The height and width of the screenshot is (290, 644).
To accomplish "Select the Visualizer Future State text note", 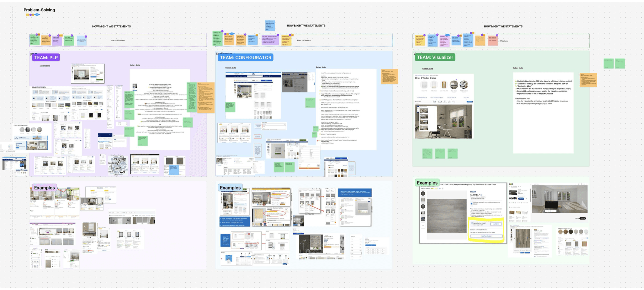I will [x=543, y=113].
